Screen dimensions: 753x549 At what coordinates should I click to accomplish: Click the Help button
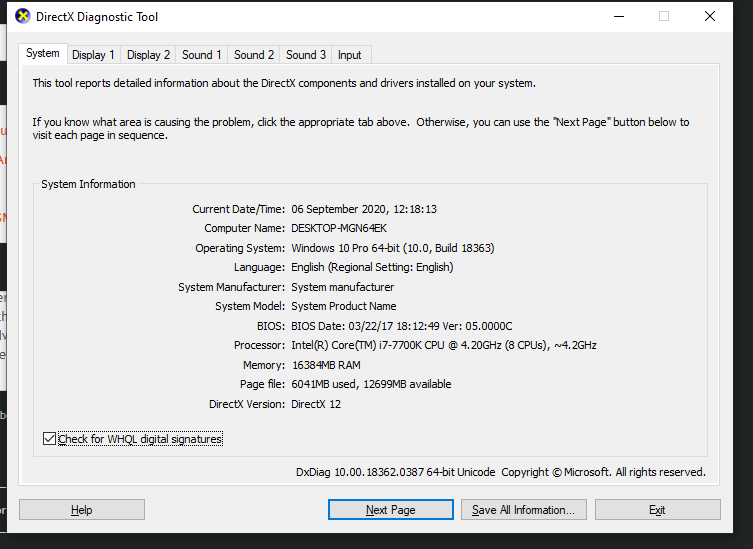[82, 510]
